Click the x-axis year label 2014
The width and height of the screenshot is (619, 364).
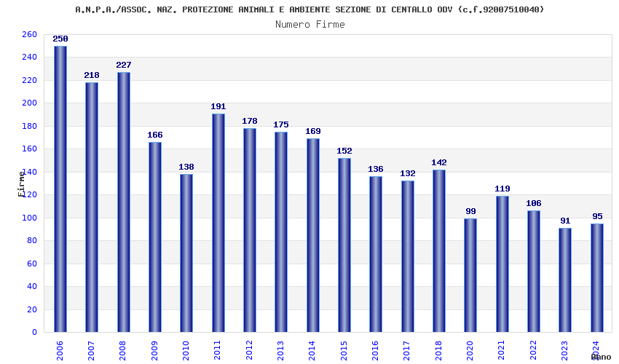(312, 351)
